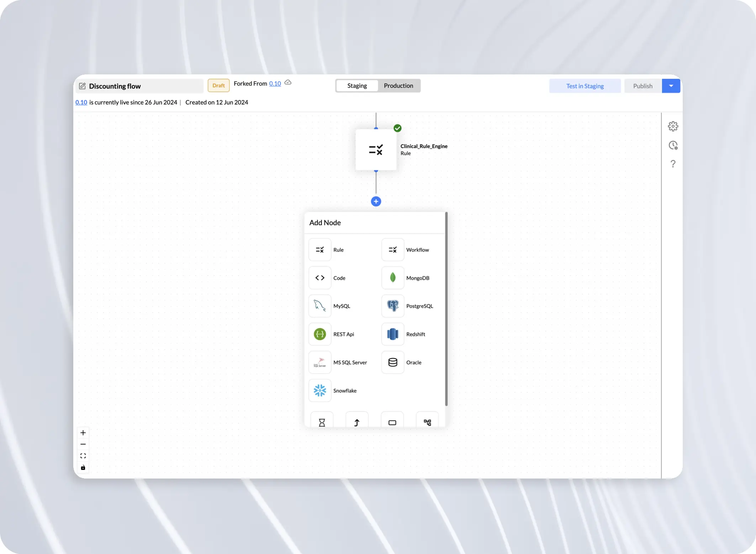This screenshot has height=554, width=756.
Task: Insert a REST Api node
Action: tap(320, 334)
